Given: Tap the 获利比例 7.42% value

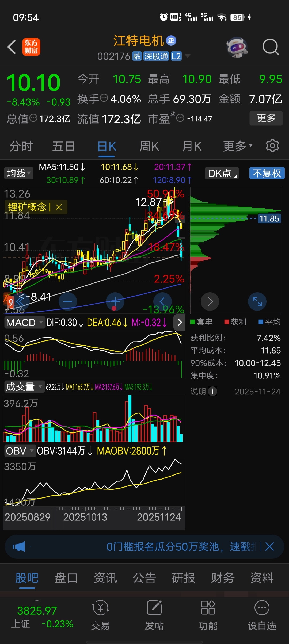Looking at the screenshot, I should click(269, 338).
